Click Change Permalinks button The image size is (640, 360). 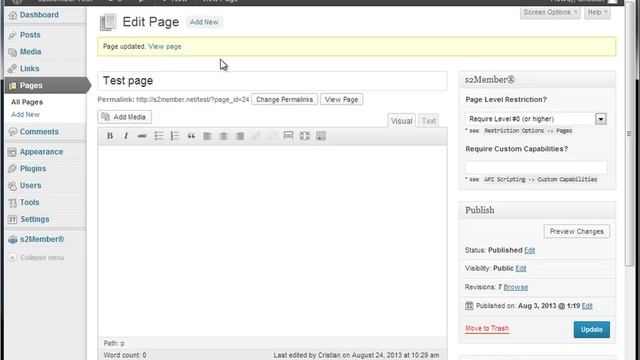pos(284,100)
